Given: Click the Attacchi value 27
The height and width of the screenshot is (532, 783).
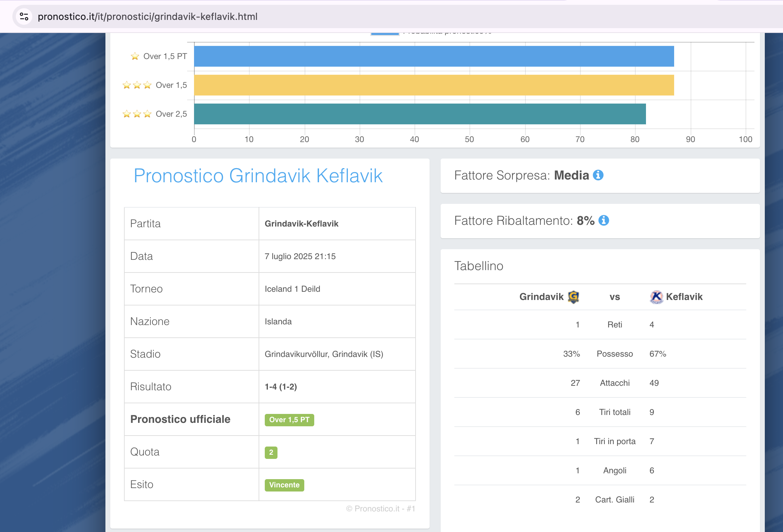Looking at the screenshot, I should pos(575,383).
